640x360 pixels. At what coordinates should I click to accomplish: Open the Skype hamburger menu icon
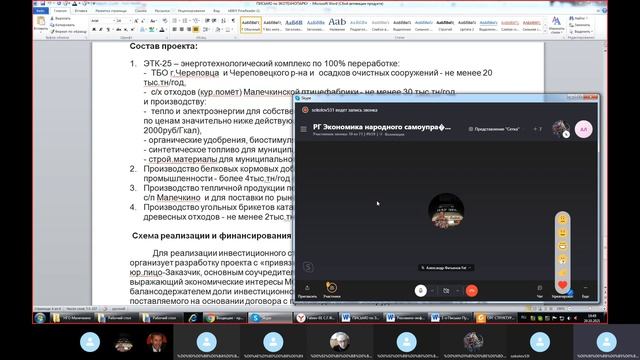303,129
